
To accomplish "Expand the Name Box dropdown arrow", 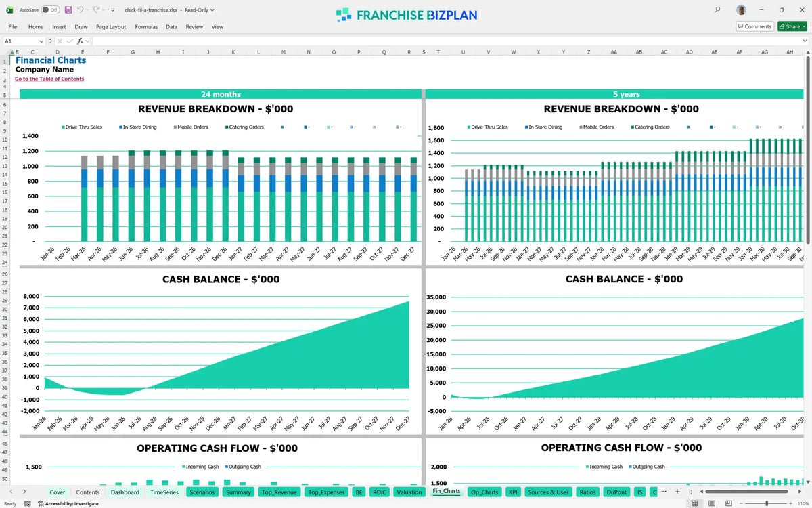I will click(x=41, y=41).
